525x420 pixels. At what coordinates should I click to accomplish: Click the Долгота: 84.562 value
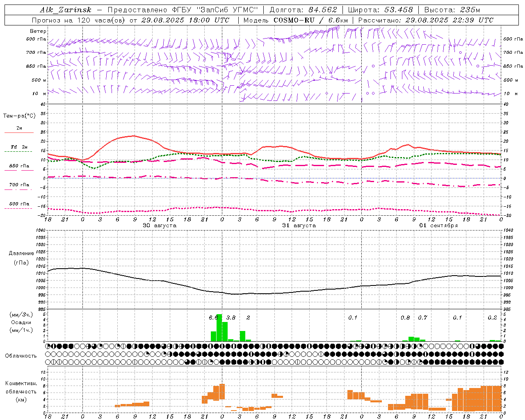pyautogui.click(x=303, y=10)
